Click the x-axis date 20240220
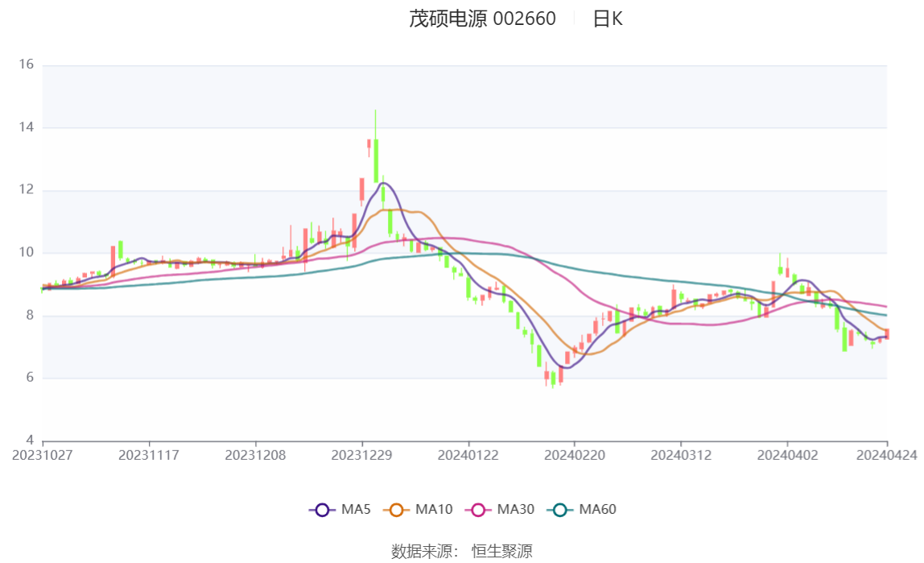Viewport: 924px width, 563px height. point(575,455)
